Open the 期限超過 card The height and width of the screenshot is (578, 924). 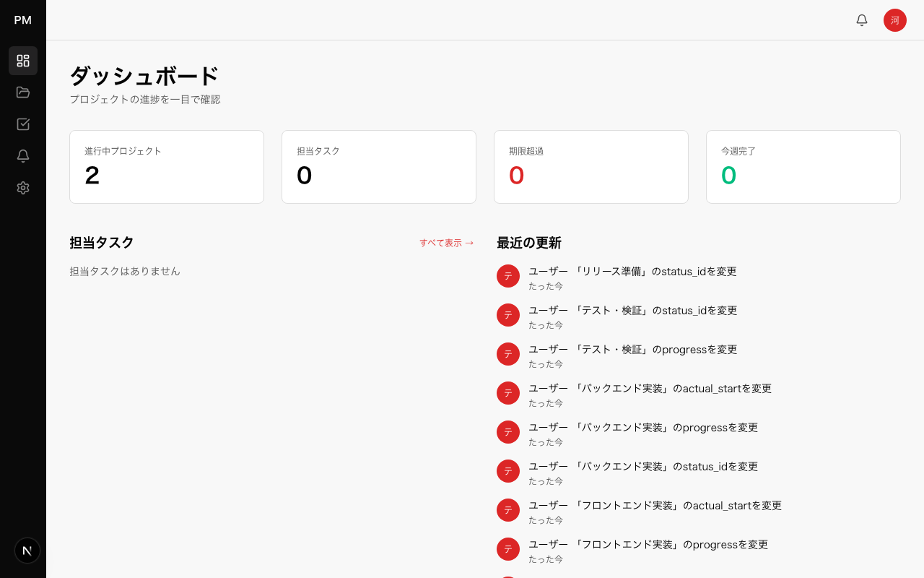(591, 167)
